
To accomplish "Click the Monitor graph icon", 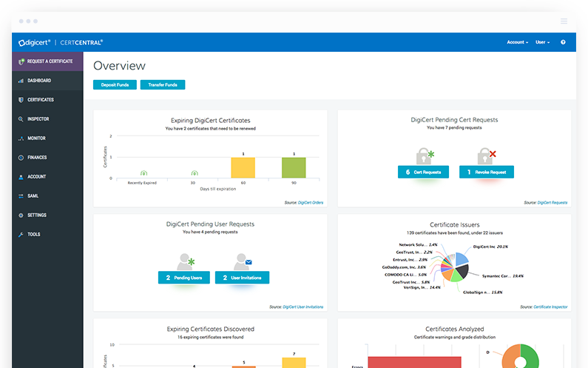I will point(21,138).
